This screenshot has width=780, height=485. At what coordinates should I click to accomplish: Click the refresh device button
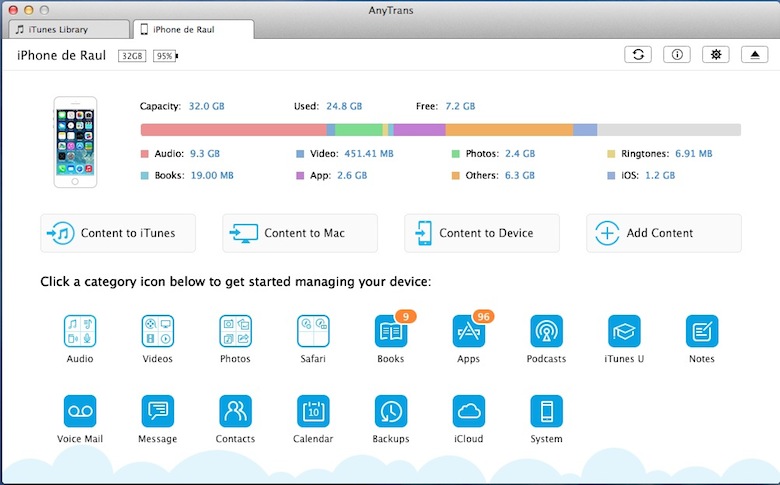pos(638,55)
